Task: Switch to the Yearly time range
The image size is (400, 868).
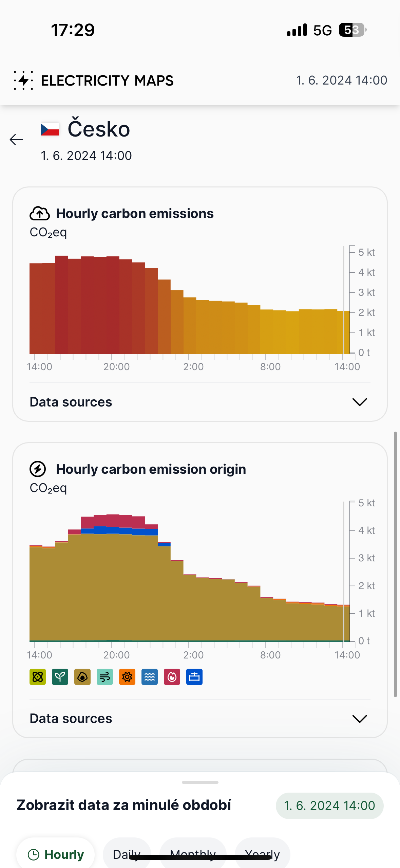Action: pos(262,854)
